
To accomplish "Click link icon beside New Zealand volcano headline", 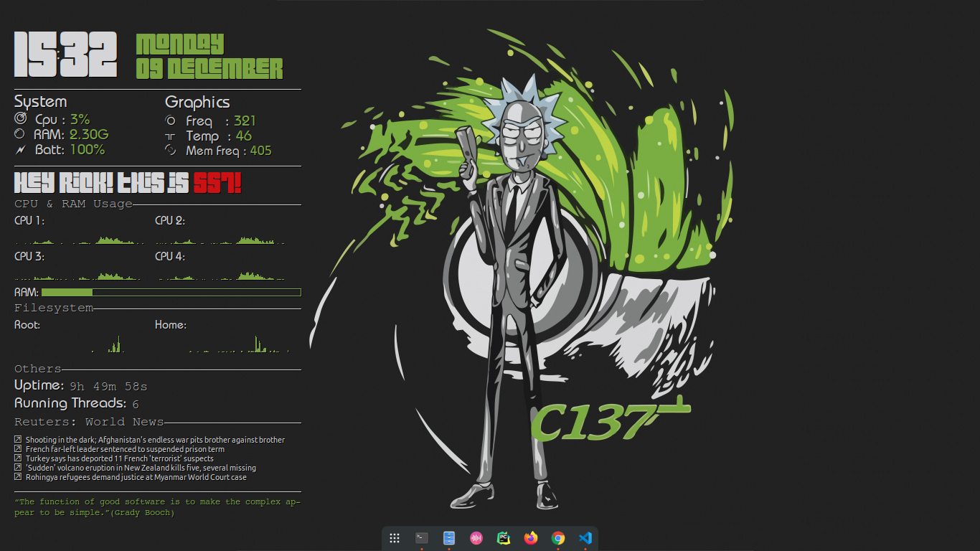I will point(18,467).
